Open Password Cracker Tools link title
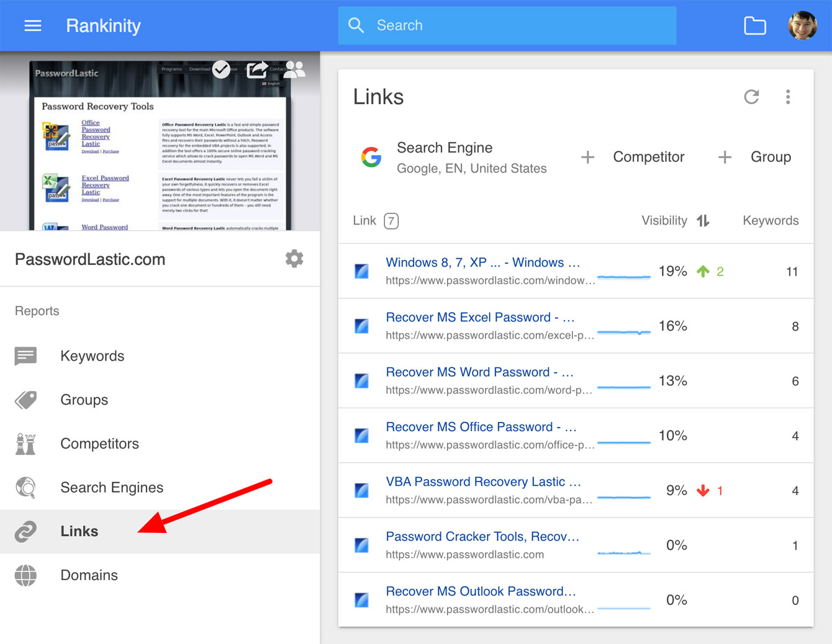The height and width of the screenshot is (644, 832). pyautogui.click(x=482, y=537)
